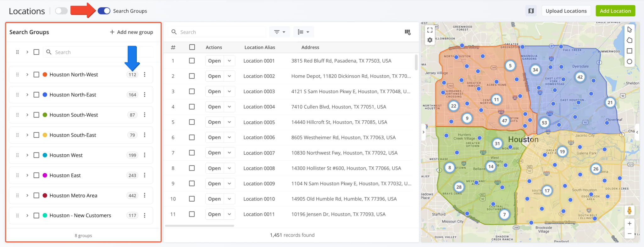Click the Search field in Search Groups panel
The height and width of the screenshot is (247, 644).
[98, 52]
